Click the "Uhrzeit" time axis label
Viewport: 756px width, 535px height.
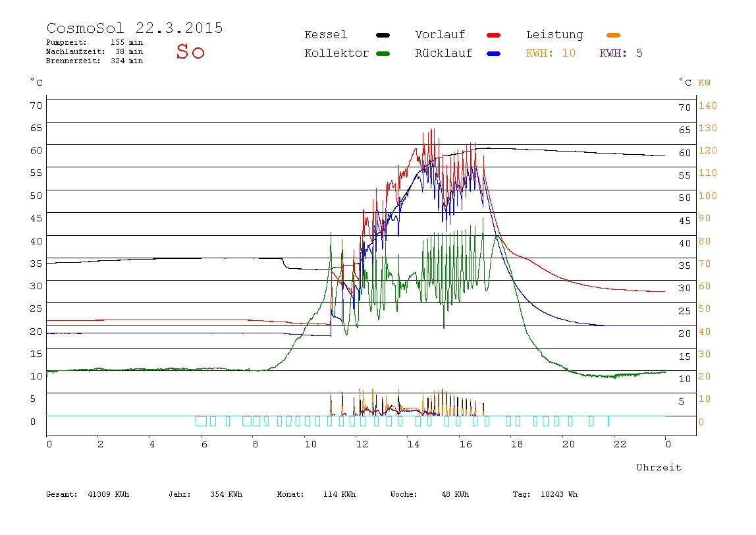coord(659,467)
